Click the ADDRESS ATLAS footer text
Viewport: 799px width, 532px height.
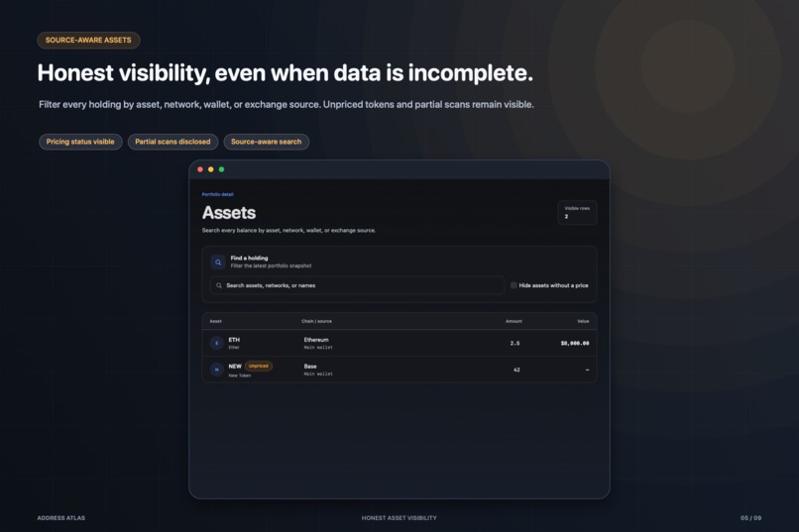pos(61,518)
